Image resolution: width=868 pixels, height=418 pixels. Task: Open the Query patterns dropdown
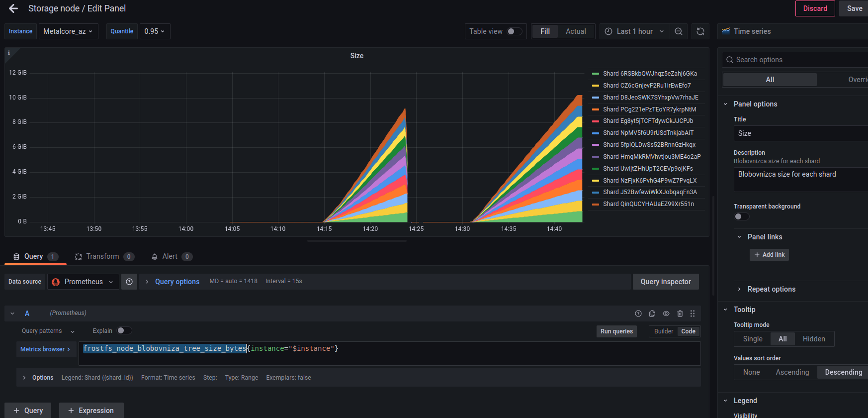(x=48, y=331)
